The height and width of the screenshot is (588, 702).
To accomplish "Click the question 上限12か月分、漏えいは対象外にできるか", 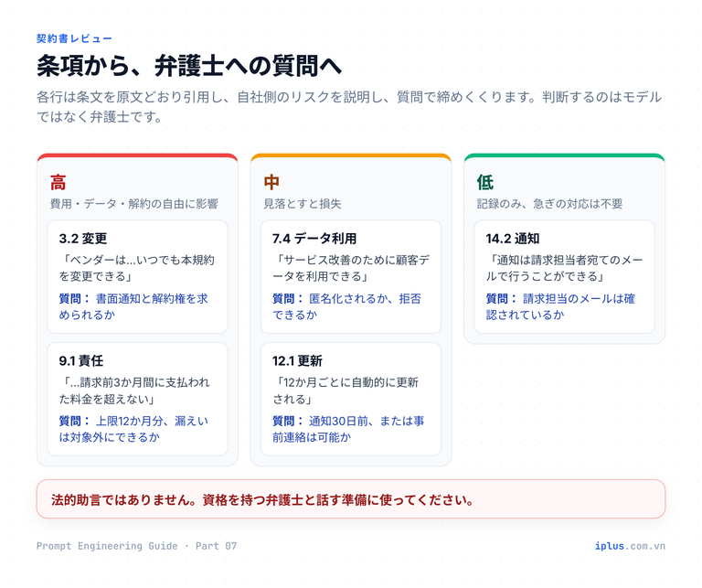I will [x=133, y=429].
